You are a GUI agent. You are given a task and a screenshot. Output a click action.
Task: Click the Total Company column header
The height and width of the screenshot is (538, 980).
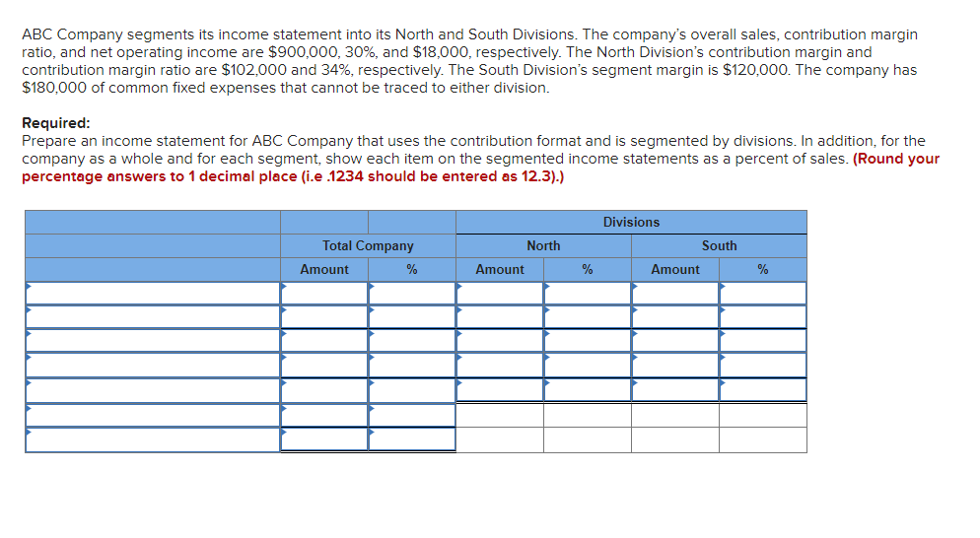click(x=368, y=246)
